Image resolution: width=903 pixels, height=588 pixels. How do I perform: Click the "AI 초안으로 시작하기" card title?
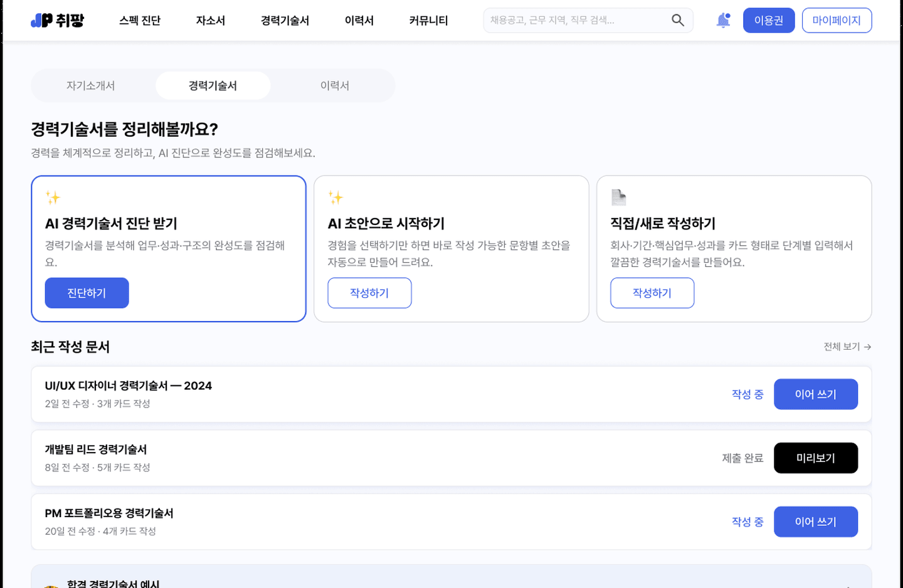[386, 224]
